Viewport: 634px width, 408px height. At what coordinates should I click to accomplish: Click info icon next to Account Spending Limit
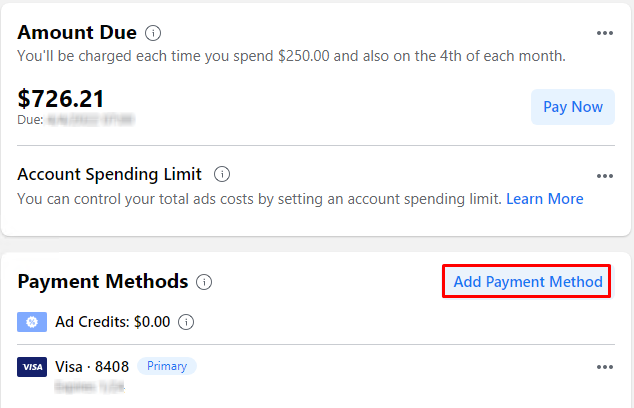222,174
